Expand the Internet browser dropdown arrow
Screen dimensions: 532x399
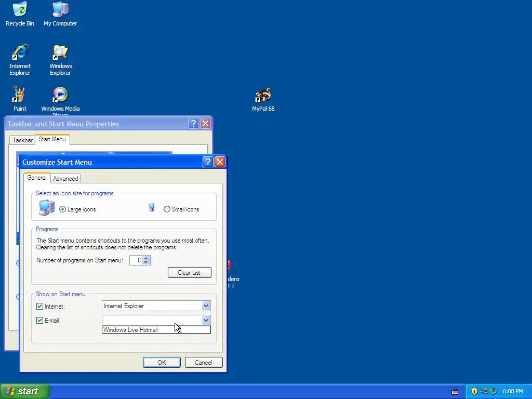[x=206, y=306]
